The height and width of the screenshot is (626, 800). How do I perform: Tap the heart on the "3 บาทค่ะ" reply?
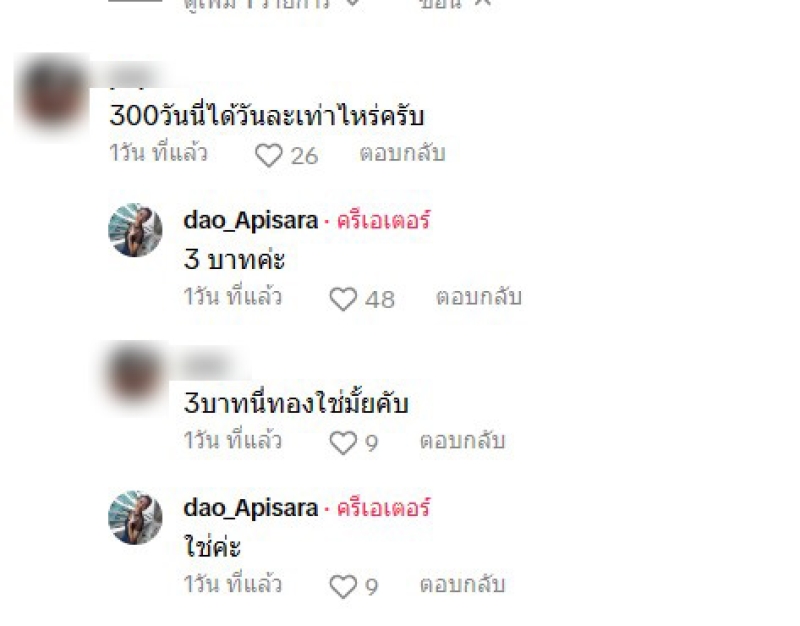tap(343, 299)
